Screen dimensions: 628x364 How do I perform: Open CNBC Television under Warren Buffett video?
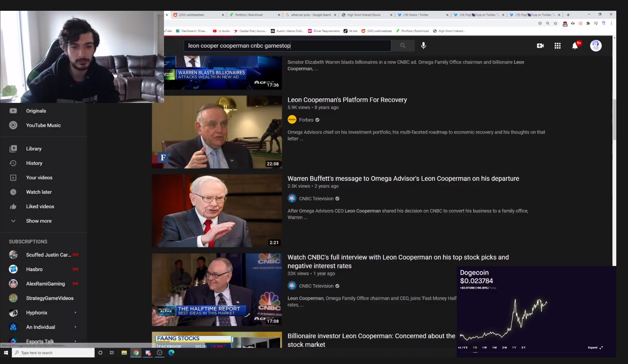(316, 199)
